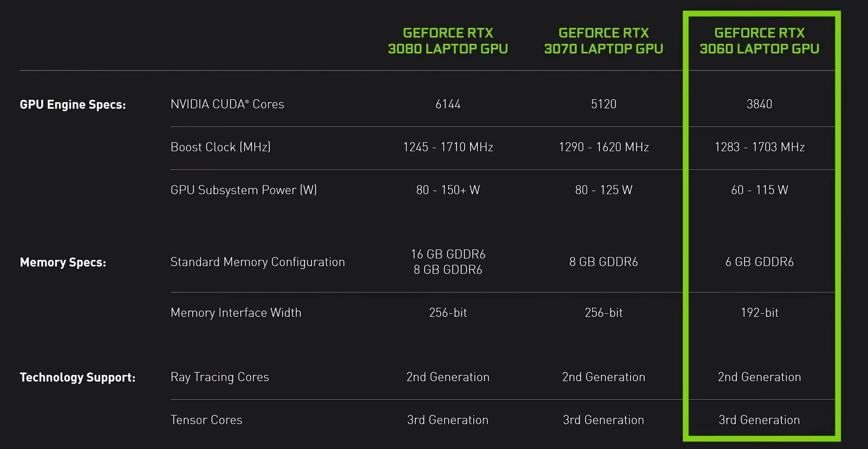Click the Standard Memory Configuration label

257,262
